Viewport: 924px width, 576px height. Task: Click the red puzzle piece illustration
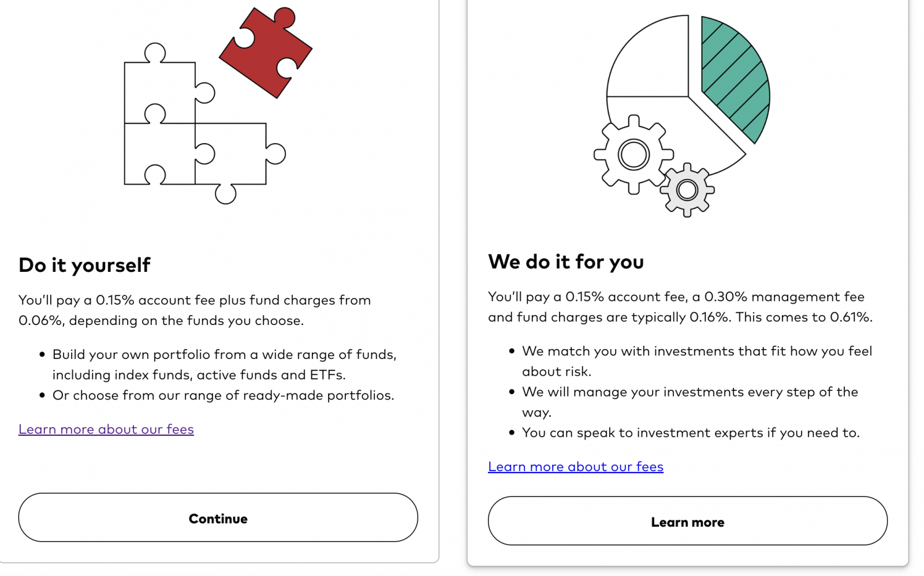(265, 52)
